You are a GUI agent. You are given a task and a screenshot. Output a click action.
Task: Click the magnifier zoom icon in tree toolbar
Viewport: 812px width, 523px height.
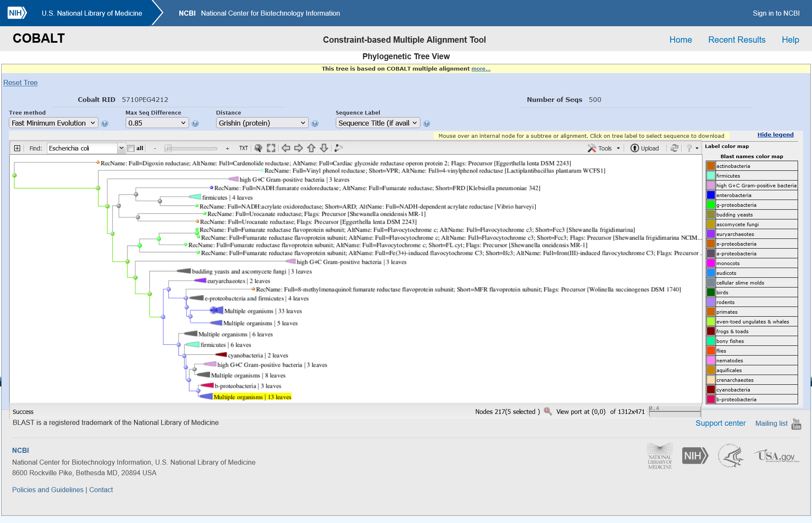click(x=258, y=148)
